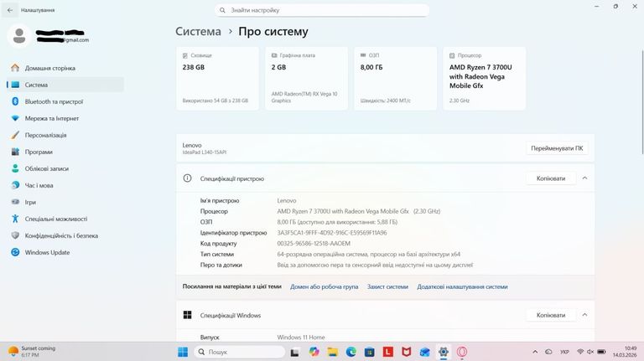Click the info icon beside 'Специфікації пристрою'
The image size is (644, 361).
[x=187, y=178]
